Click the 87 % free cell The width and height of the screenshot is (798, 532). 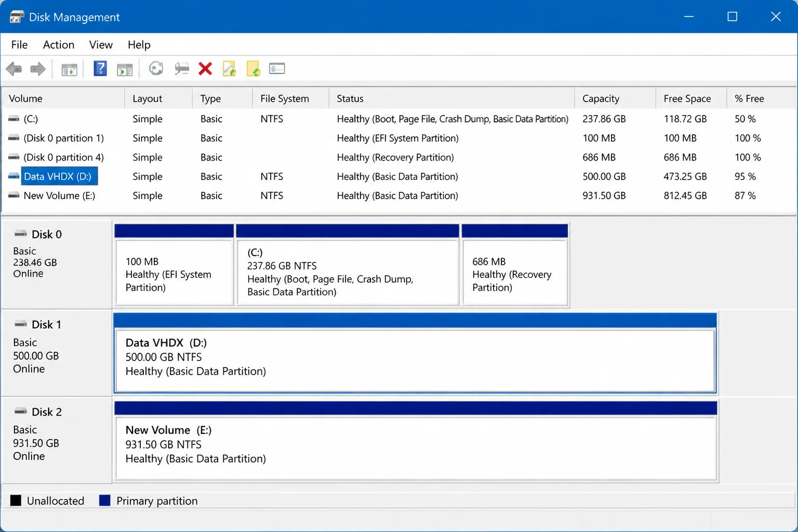tap(745, 196)
